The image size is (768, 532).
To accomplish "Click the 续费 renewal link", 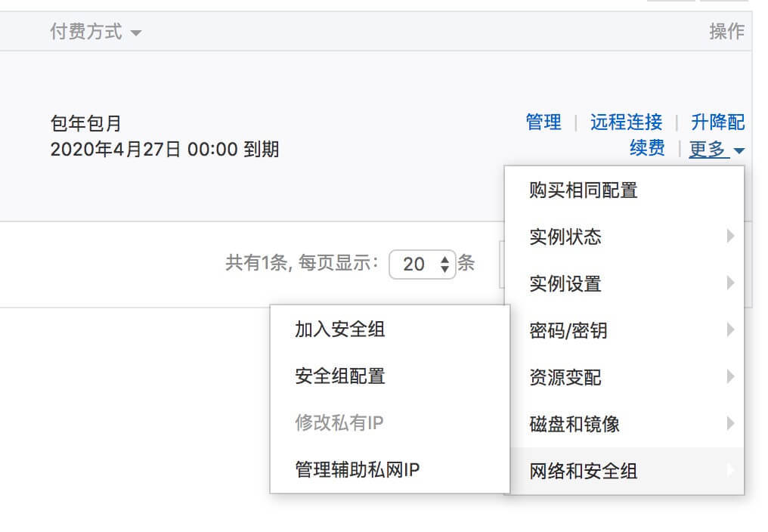I will [647, 148].
